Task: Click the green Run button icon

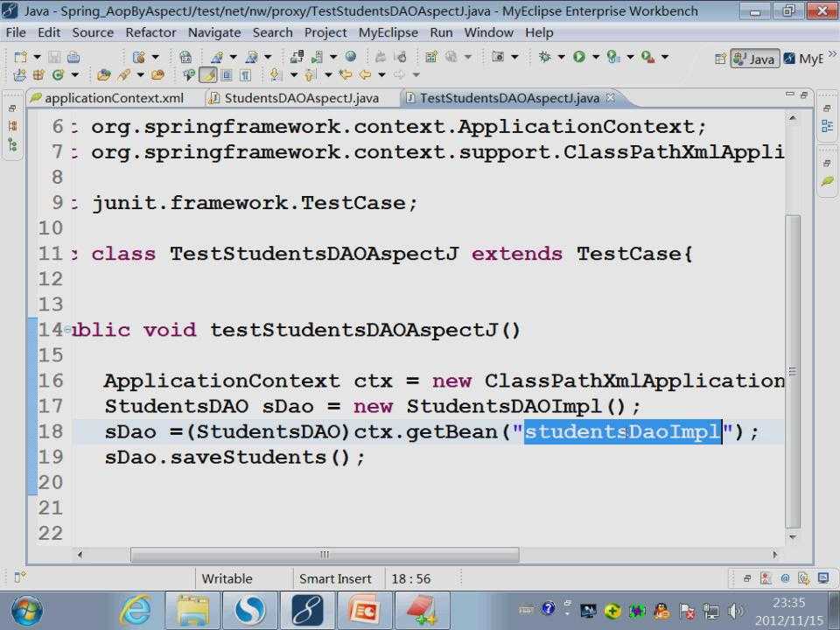Action: (579, 56)
